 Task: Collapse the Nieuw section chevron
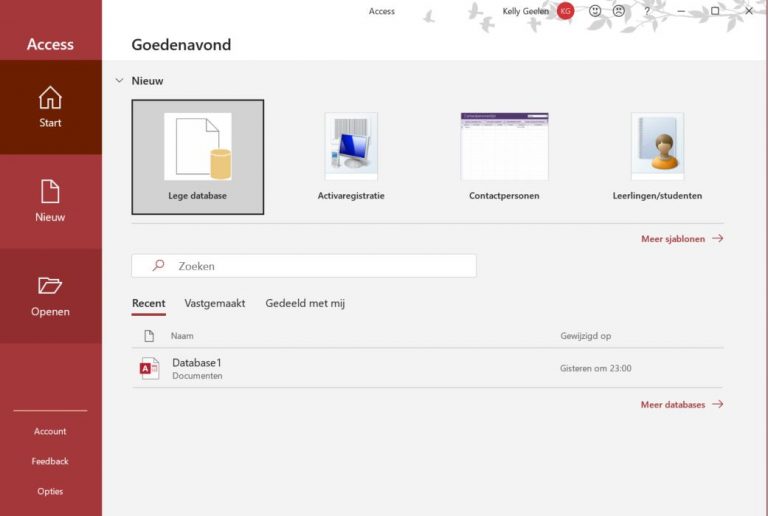[x=119, y=81]
